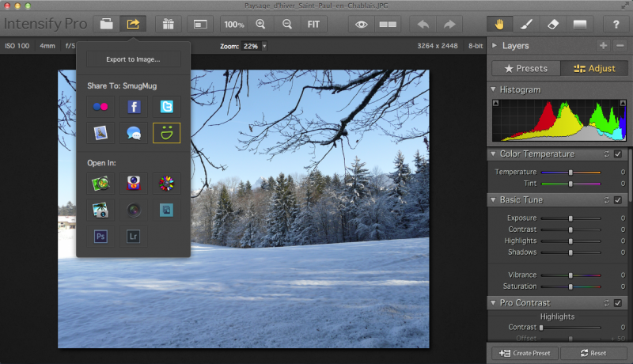Collapse the Pro Contrast section
Viewport: 633px width, 364px height.
[x=493, y=302]
